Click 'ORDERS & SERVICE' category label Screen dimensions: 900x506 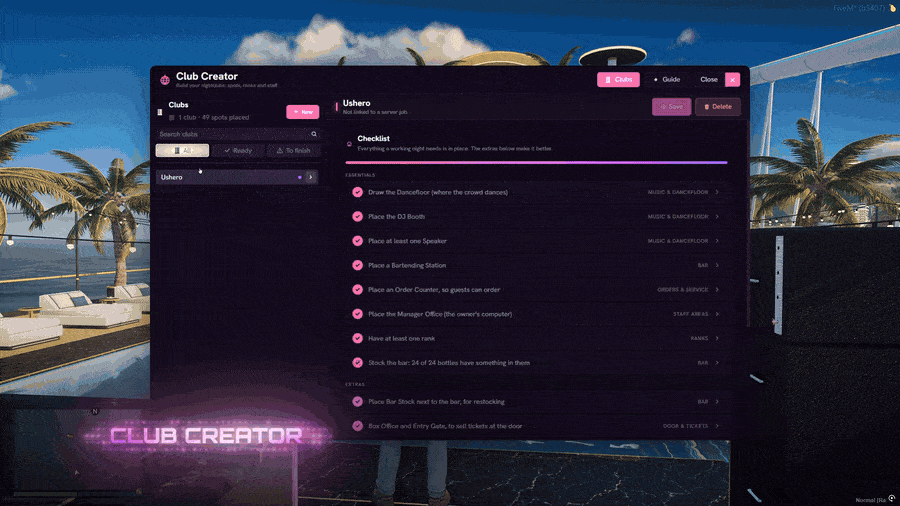click(682, 290)
